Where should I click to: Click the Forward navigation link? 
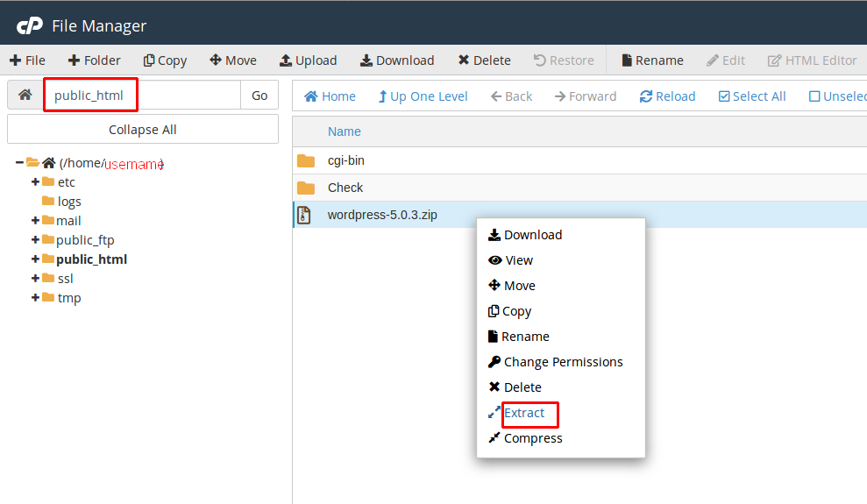point(586,96)
